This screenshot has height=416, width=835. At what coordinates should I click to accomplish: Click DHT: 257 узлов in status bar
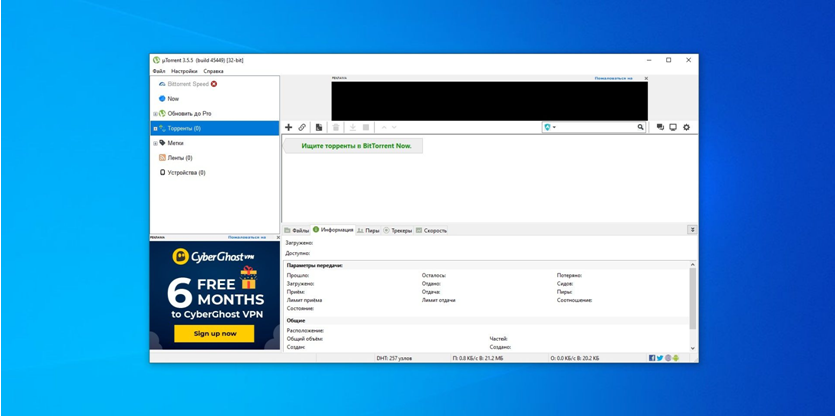pyautogui.click(x=394, y=358)
